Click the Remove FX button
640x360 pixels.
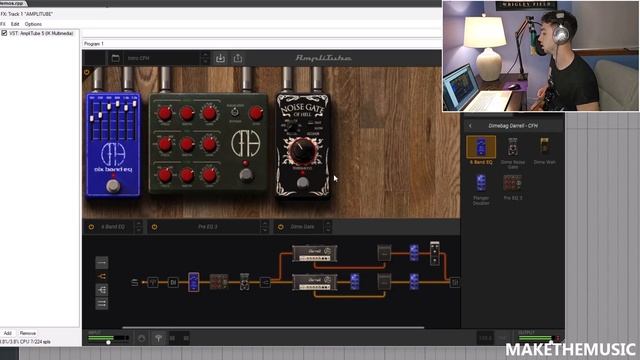(x=28, y=333)
